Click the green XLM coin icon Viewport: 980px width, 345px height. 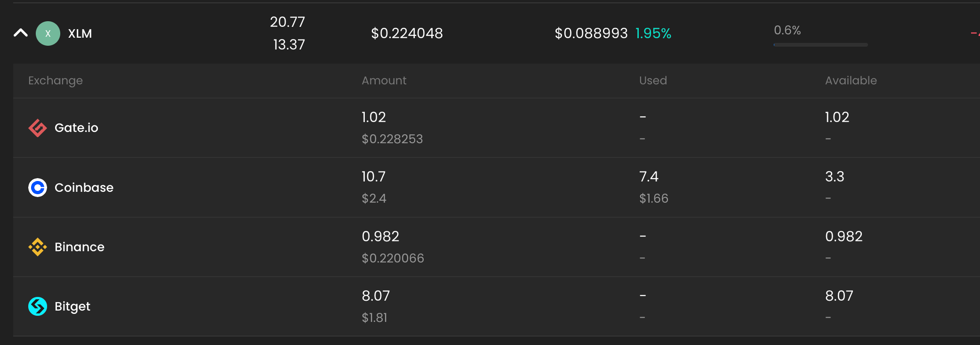pyautogui.click(x=48, y=33)
